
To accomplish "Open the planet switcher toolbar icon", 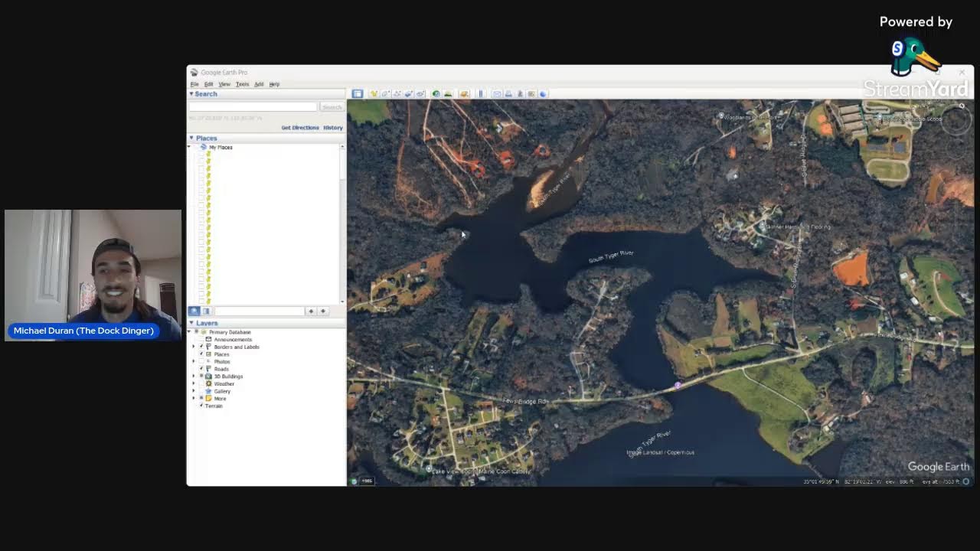I will (464, 93).
